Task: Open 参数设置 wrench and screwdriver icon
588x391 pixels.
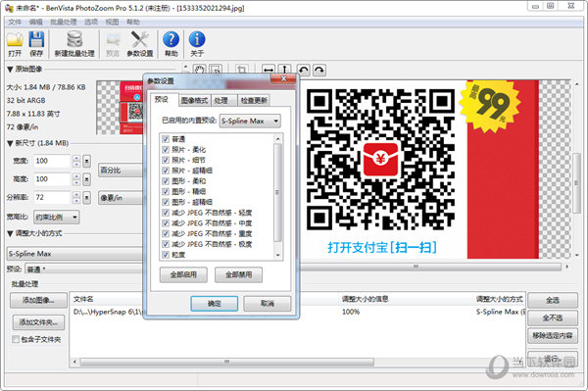Action: (139, 39)
